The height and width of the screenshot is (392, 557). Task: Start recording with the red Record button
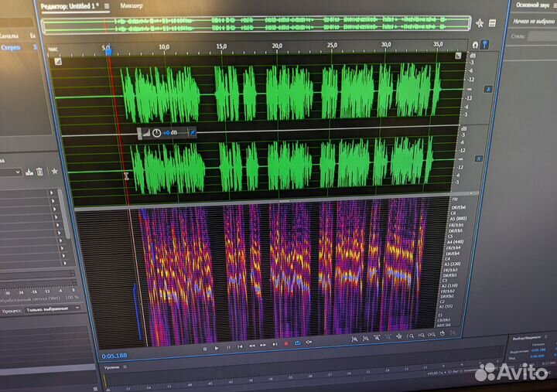[286, 344]
